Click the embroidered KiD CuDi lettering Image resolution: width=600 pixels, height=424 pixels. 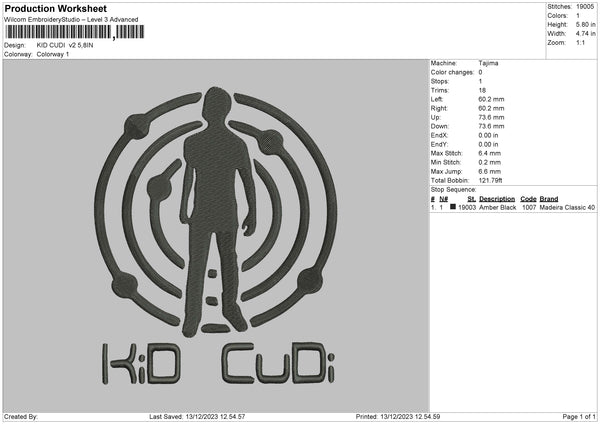click(x=218, y=364)
